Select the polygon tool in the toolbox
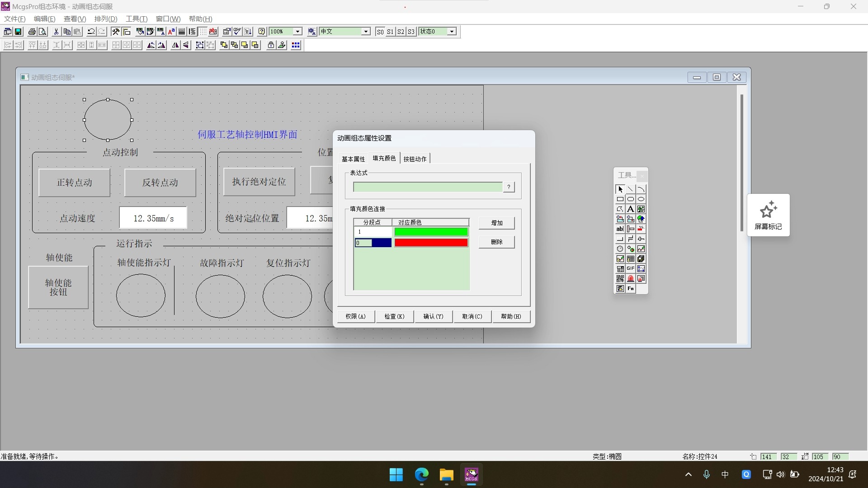 [620, 209]
